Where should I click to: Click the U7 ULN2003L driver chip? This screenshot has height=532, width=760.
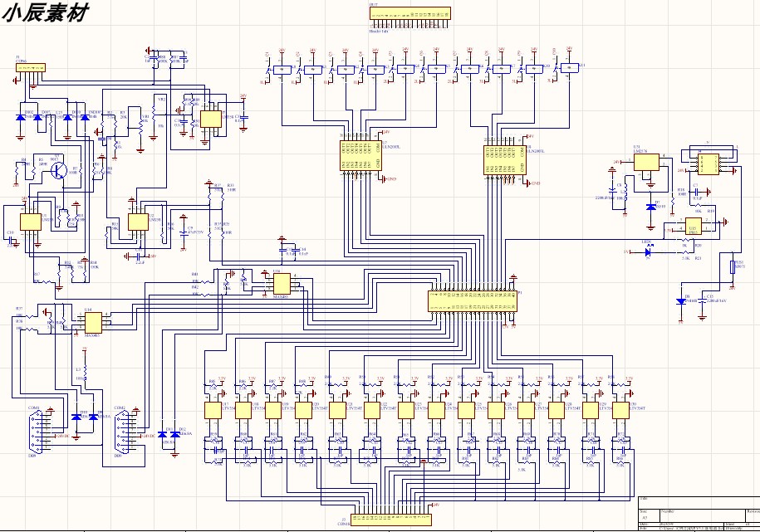360,155
